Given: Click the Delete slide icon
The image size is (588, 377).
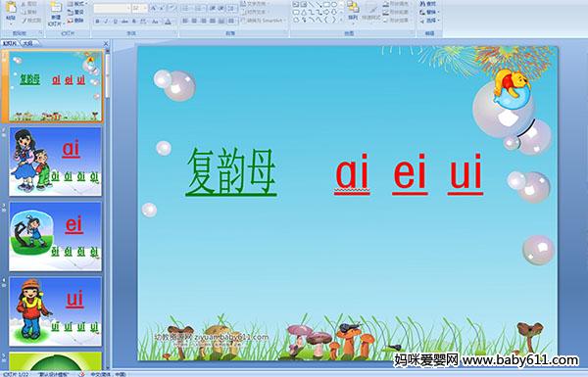Looking at the screenshot, I should coord(71,21).
